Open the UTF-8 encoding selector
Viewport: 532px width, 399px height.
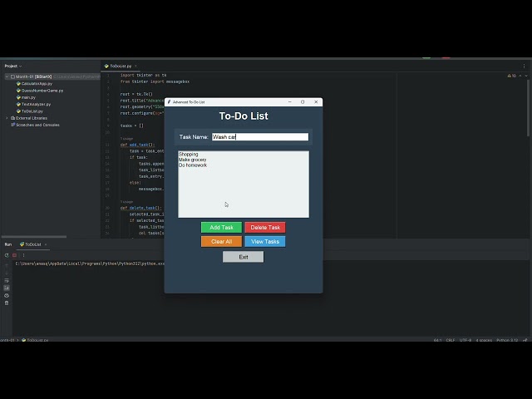tap(465, 340)
